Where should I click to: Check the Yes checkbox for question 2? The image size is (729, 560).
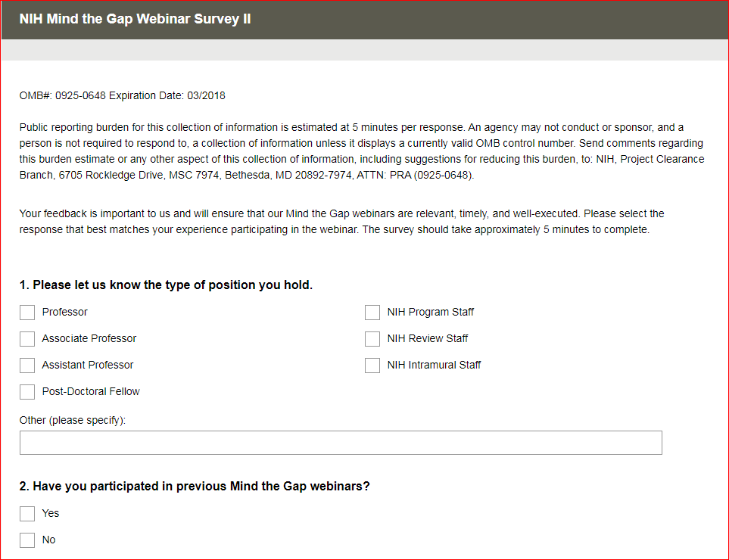coord(27,514)
